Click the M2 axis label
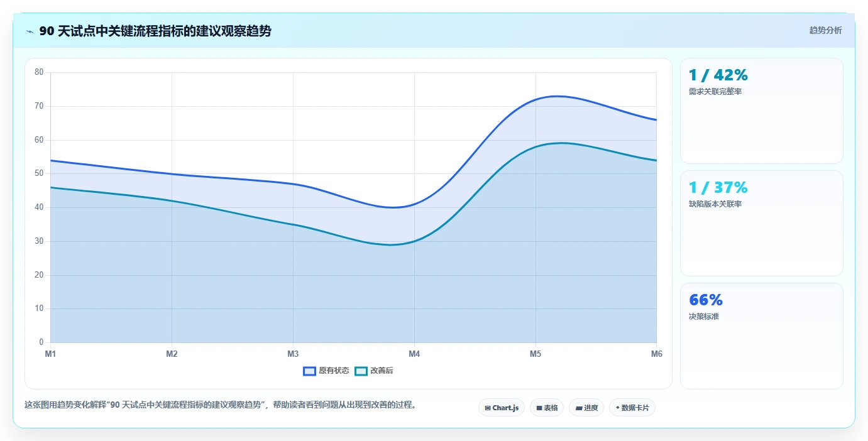868x441 pixels. coord(172,354)
